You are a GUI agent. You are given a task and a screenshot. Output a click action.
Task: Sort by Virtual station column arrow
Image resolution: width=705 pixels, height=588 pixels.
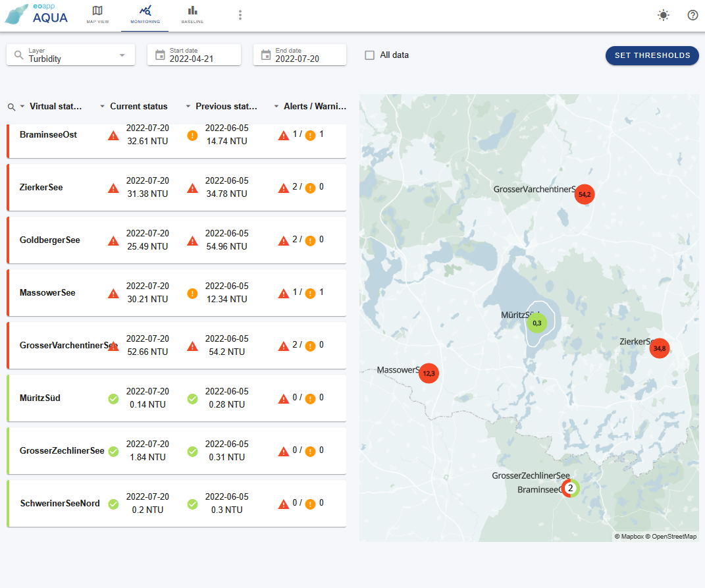click(x=22, y=107)
